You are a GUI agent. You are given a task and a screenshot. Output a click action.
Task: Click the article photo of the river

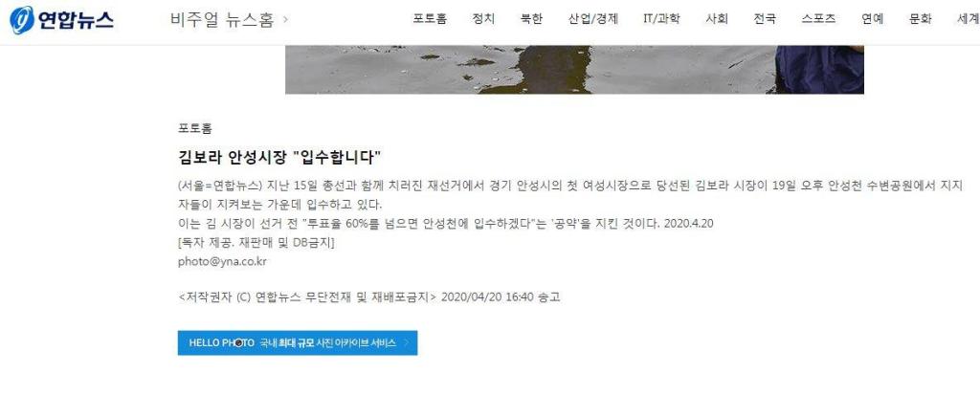(x=574, y=70)
